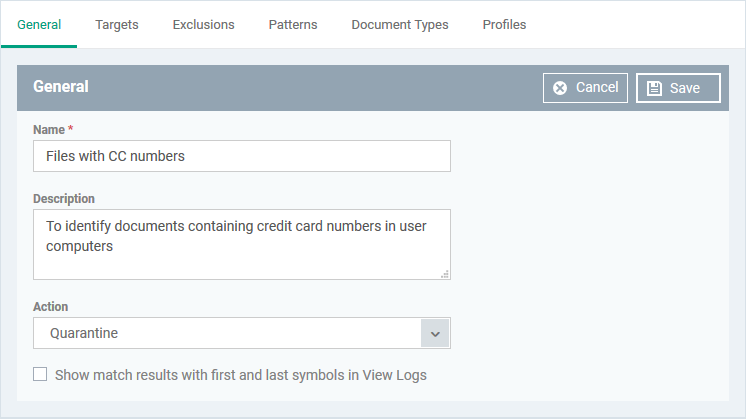Select the General tab
Viewport: 746px width, 419px height.
pos(39,25)
